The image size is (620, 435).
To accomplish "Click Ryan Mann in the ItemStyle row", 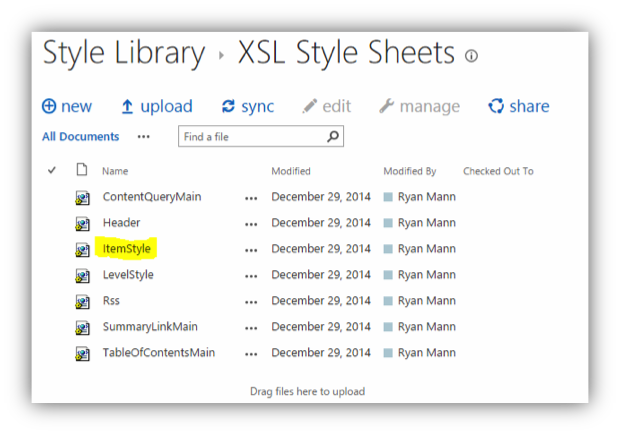I will (427, 249).
